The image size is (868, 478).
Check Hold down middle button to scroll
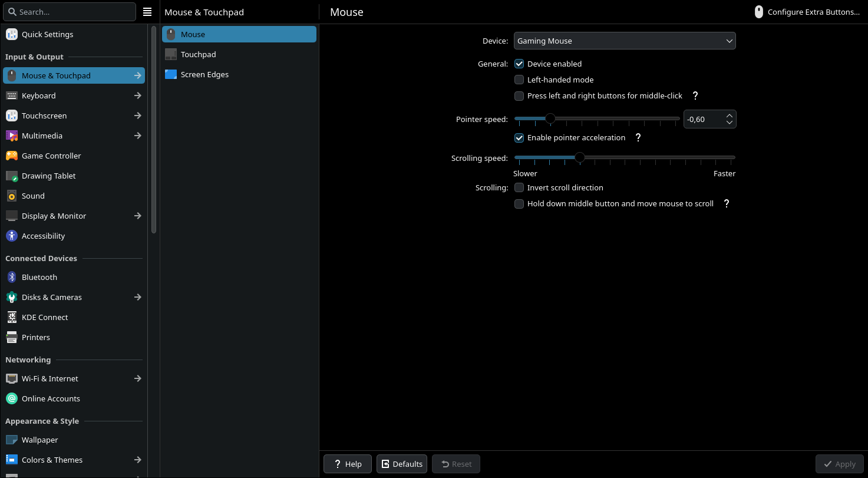click(519, 203)
